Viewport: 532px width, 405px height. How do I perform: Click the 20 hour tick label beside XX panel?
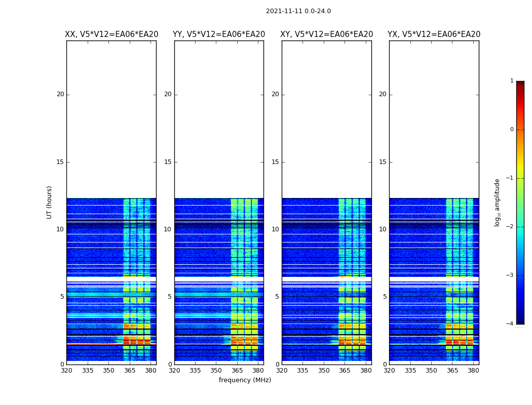tap(60, 94)
